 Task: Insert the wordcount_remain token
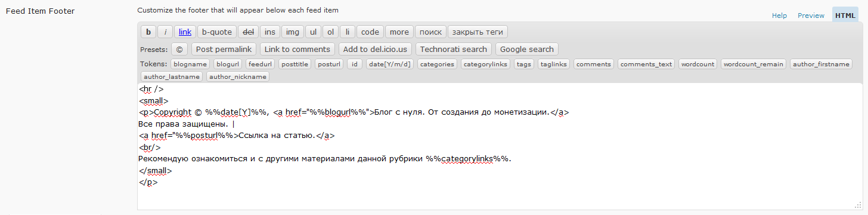(x=754, y=64)
